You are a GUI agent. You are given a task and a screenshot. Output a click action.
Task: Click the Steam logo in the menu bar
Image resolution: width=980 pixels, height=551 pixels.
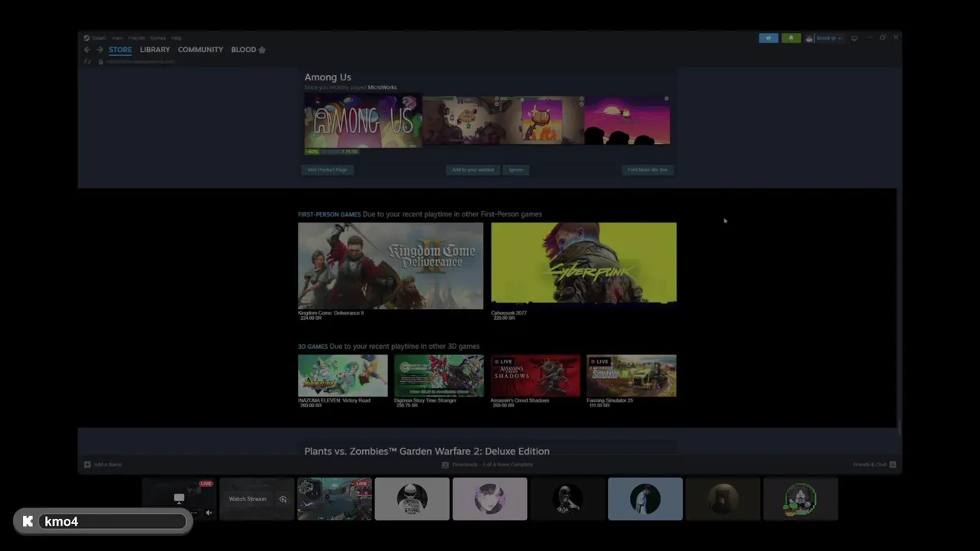(x=87, y=37)
